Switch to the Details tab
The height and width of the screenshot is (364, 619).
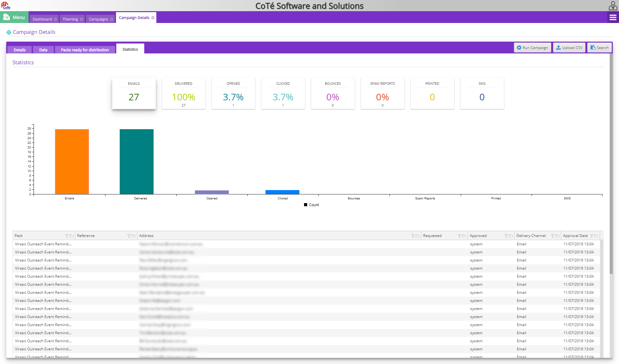[x=19, y=49]
